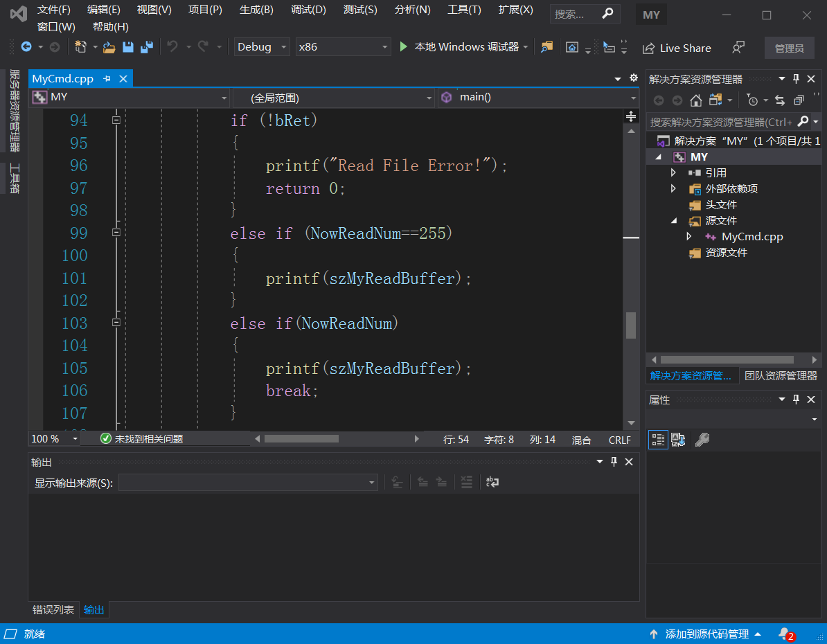Switch to the 团队资源管理器 tab

pos(781,375)
